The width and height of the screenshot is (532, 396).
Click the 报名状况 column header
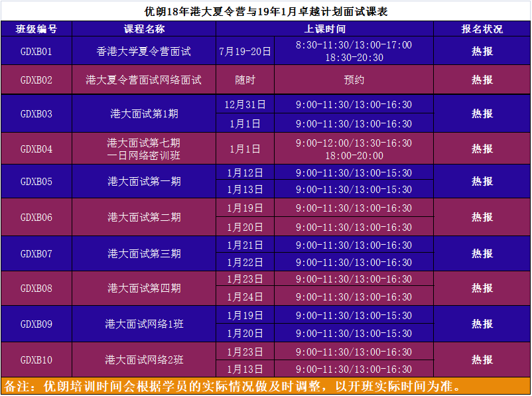[x=482, y=29]
